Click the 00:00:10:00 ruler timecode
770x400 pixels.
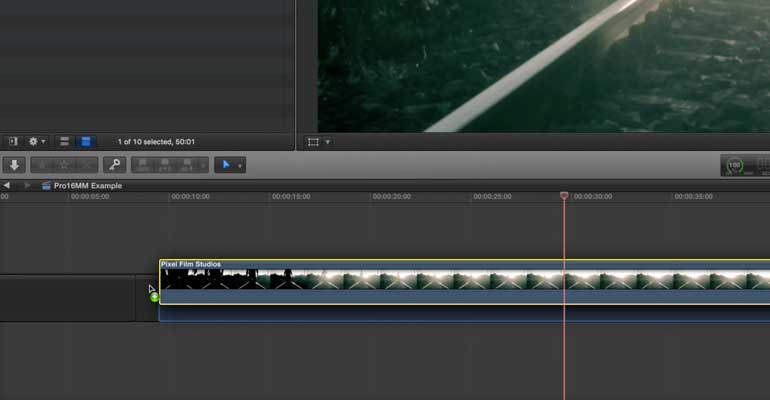pos(191,196)
